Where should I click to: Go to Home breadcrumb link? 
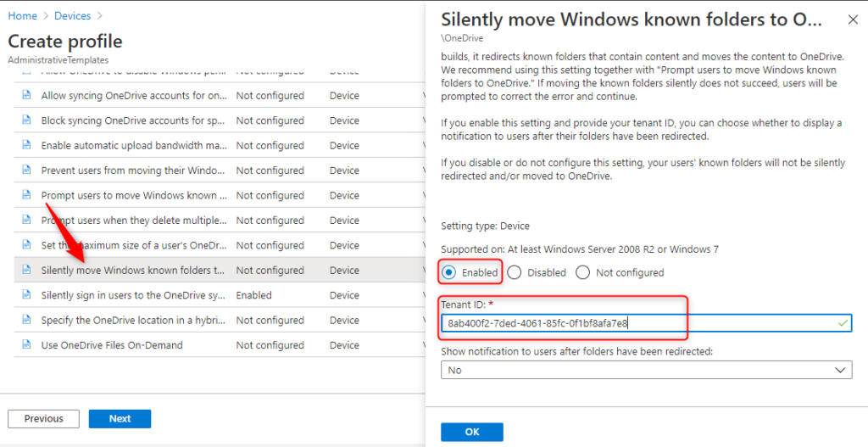pos(23,15)
